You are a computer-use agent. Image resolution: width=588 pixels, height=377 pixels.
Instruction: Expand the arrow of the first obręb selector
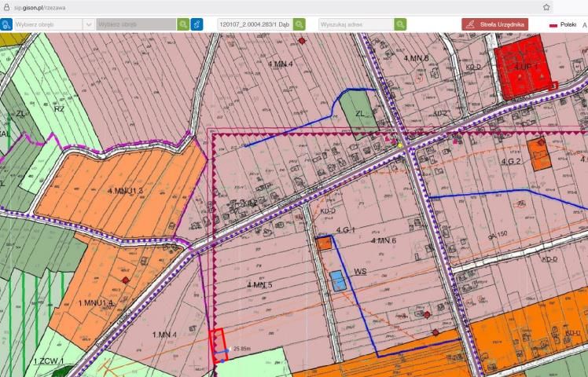click(x=87, y=24)
